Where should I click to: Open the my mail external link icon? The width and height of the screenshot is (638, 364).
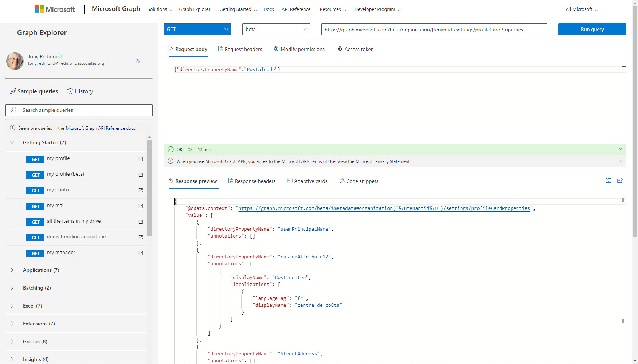(141, 206)
